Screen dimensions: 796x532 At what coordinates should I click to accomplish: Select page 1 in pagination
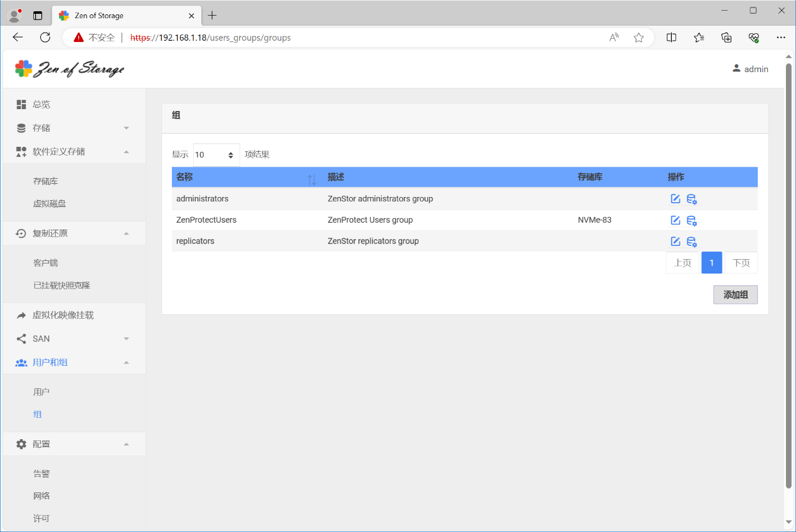[711, 263]
